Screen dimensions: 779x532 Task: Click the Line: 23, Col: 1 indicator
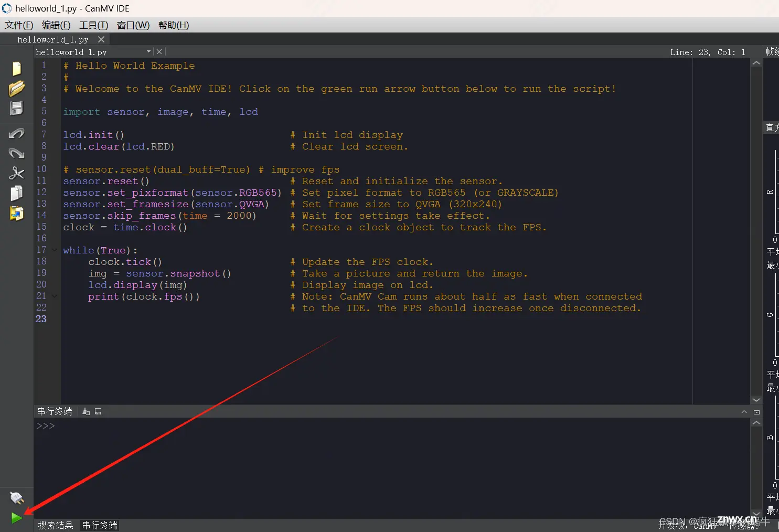[708, 52]
